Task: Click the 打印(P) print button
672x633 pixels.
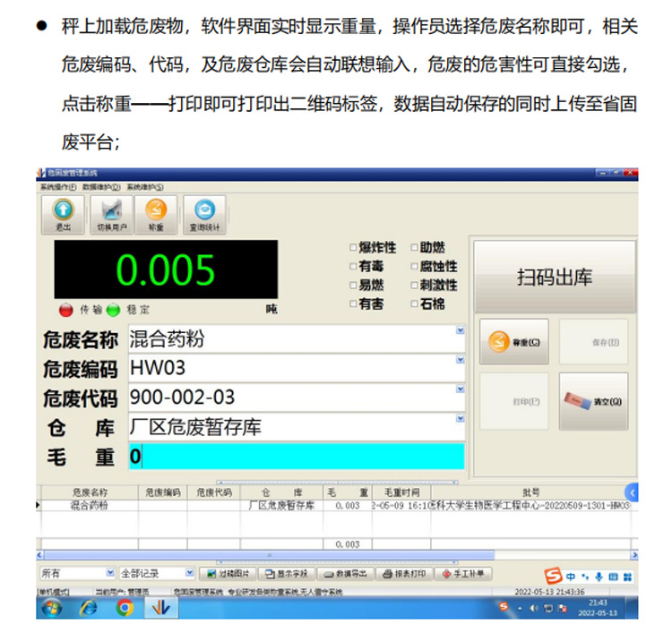Action: coord(514,401)
